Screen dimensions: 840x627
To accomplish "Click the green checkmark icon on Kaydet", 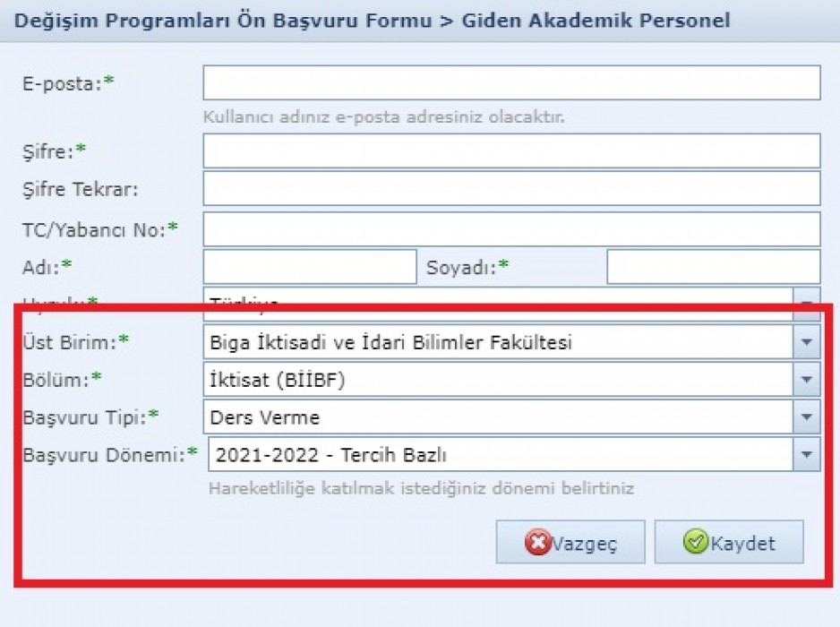I will click(696, 541).
